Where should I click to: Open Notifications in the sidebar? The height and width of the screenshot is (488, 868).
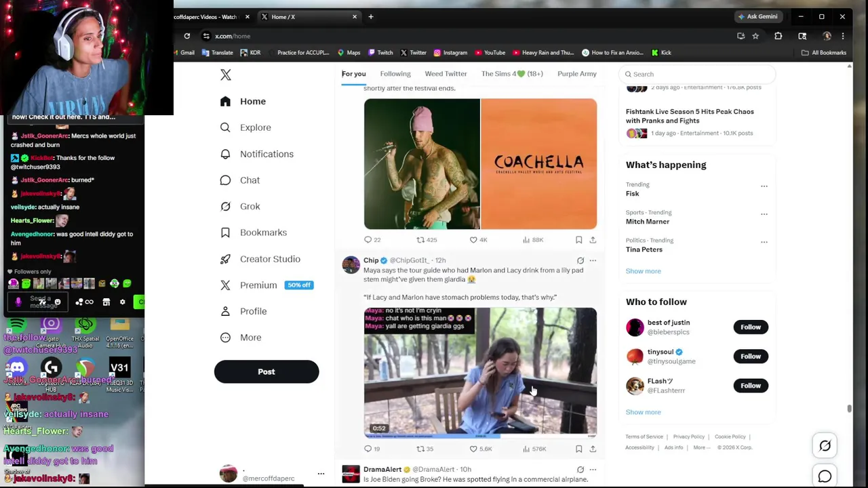[257, 154]
